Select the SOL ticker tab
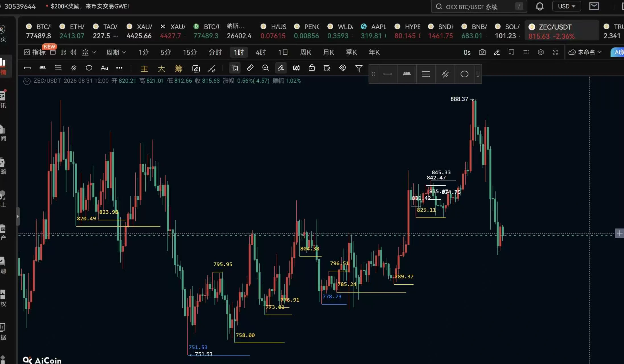 point(508,31)
